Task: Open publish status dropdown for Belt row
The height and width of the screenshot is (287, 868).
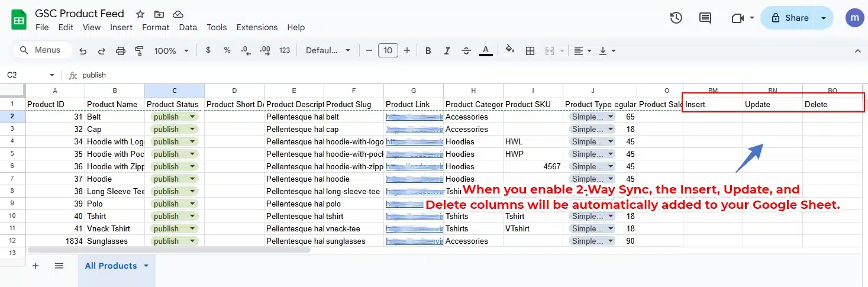Action: click(x=192, y=117)
